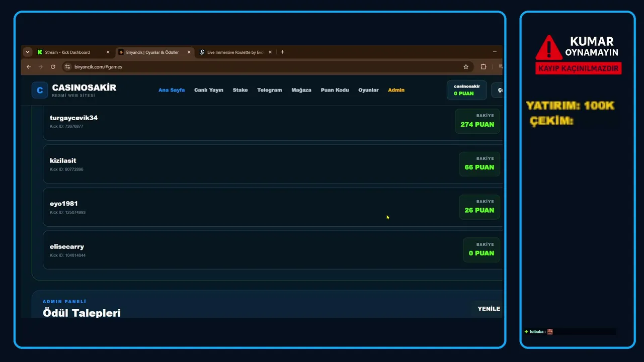Click Kick ID 80772896 text

66,169
